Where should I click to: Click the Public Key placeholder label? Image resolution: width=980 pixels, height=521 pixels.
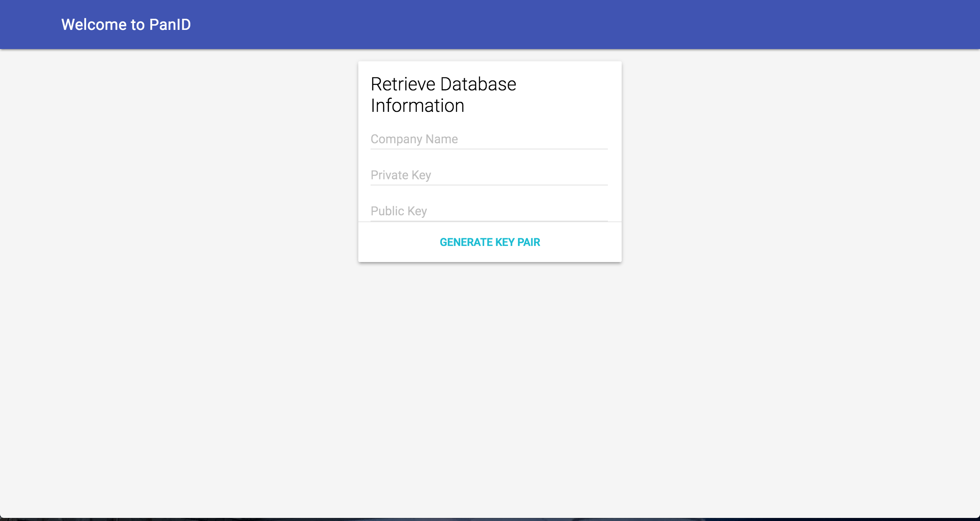(x=399, y=211)
